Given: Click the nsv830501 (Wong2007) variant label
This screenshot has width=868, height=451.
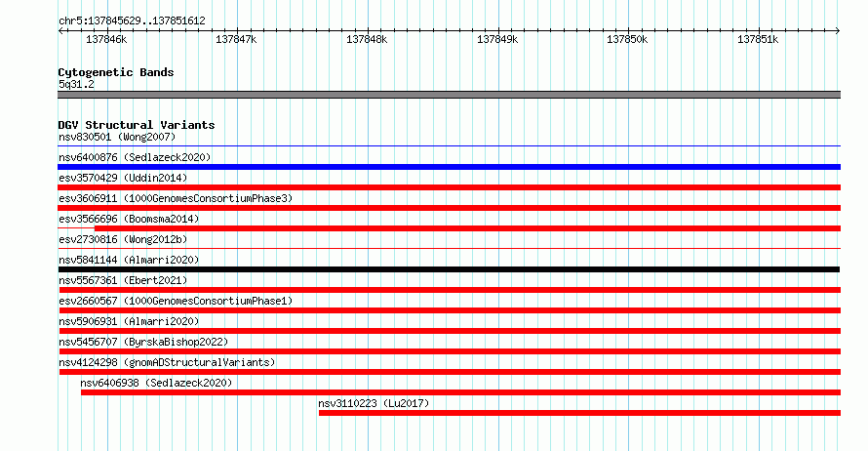Looking at the screenshot, I should point(117,137).
